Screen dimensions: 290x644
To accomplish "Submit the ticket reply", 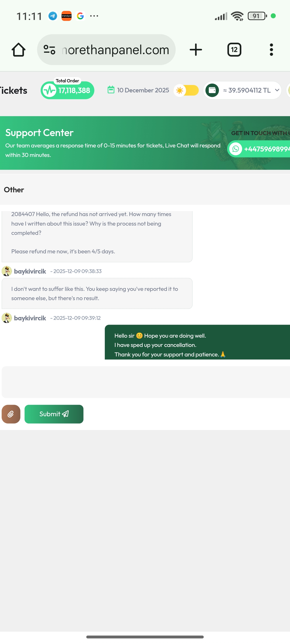I will [x=54, y=414].
